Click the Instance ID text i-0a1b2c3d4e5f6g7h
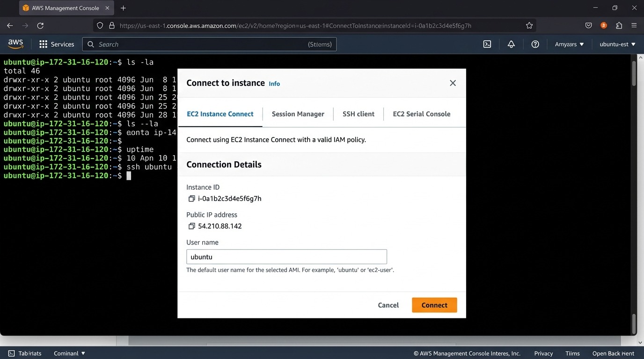The width and height of the screenshot is (644, 359). [x=229, y=199]
